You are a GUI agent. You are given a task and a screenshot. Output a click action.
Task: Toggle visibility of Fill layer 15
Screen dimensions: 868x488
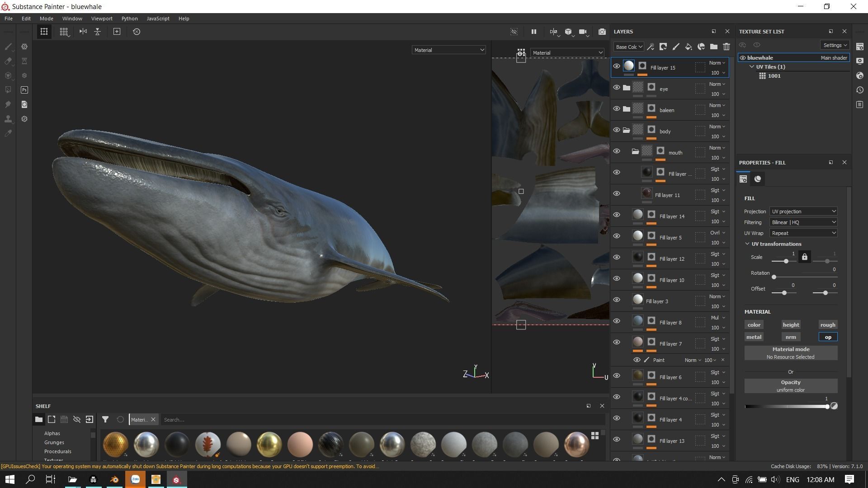pos(617,66)
